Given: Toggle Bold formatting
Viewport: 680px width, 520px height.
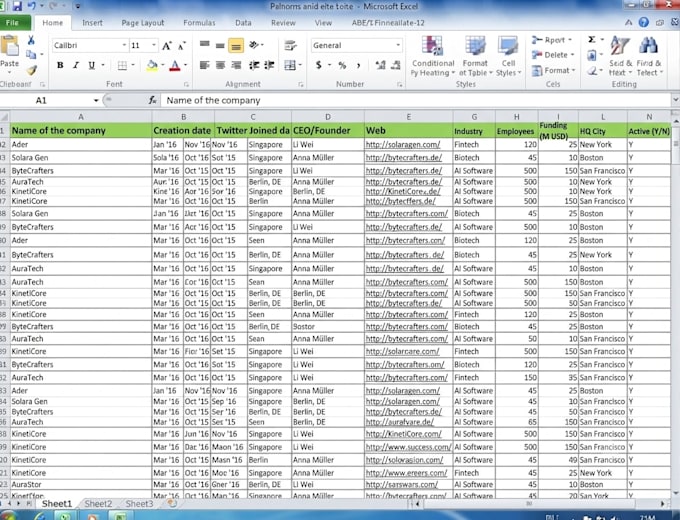Looking at the screenshot, I should pos(60,65).
